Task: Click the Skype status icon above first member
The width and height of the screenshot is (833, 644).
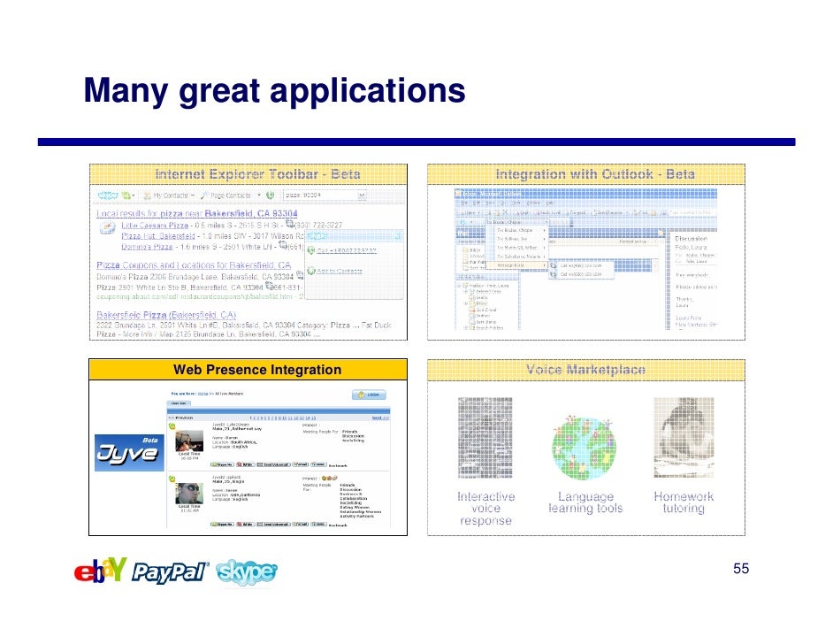Action: pos(172,426)
